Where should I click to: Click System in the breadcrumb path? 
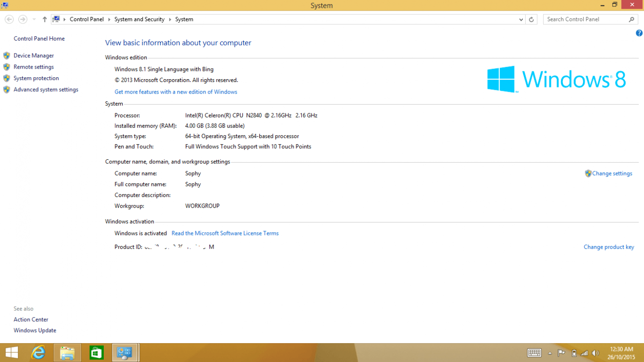(x=184, y=19)
